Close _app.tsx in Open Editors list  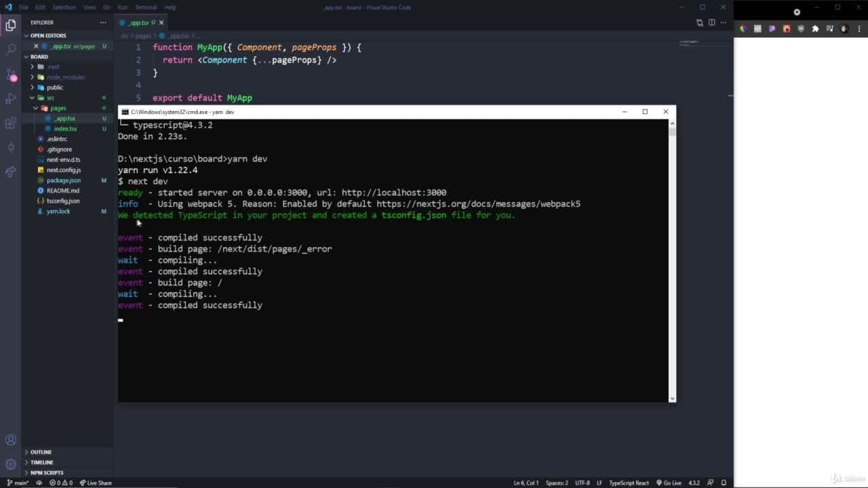coord(37,46)
